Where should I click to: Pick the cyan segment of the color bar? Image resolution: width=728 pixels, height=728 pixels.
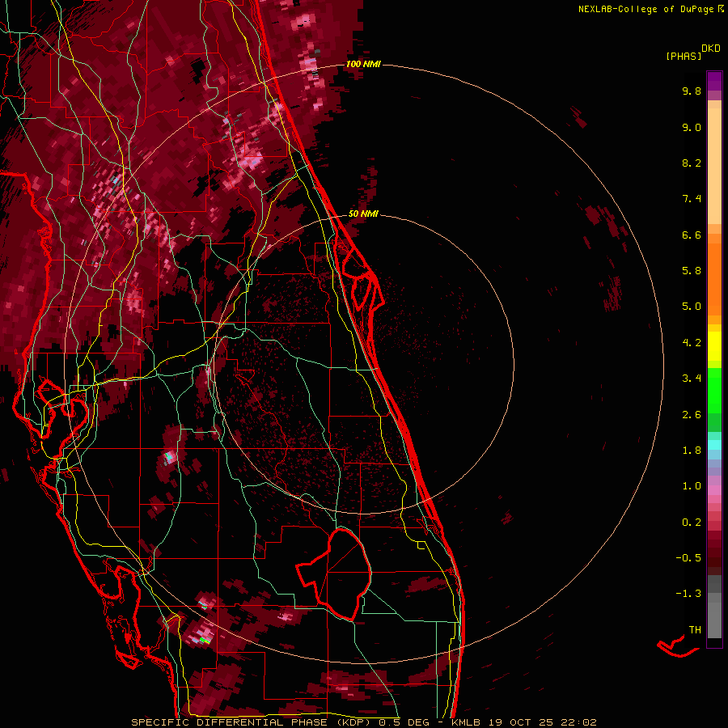[x=714, y=445]
